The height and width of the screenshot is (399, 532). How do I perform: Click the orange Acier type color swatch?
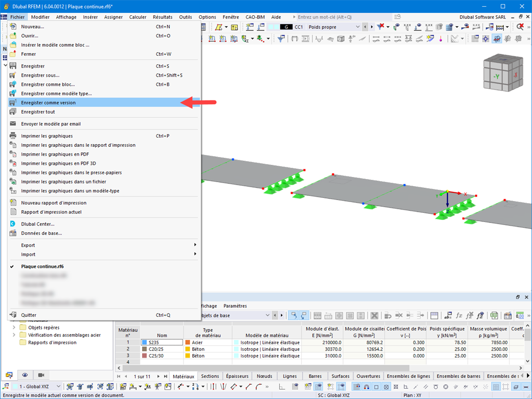(x=188, y=342)
